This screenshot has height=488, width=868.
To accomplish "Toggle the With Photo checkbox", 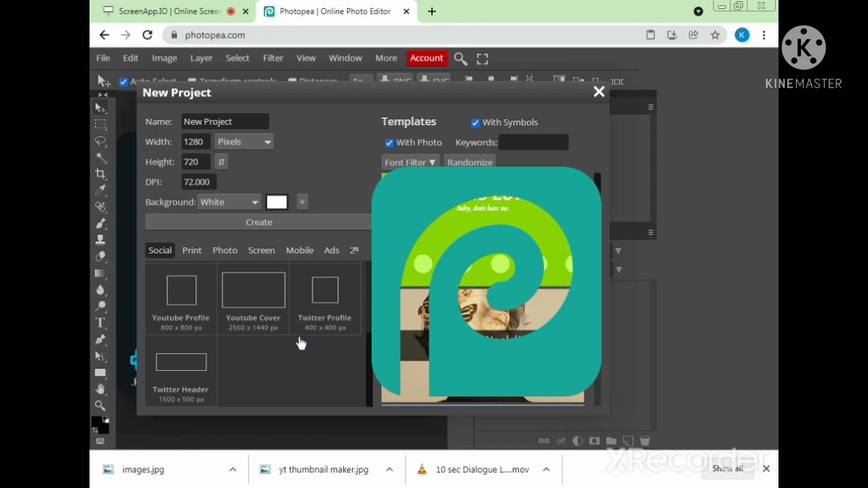I will [389, 143].
